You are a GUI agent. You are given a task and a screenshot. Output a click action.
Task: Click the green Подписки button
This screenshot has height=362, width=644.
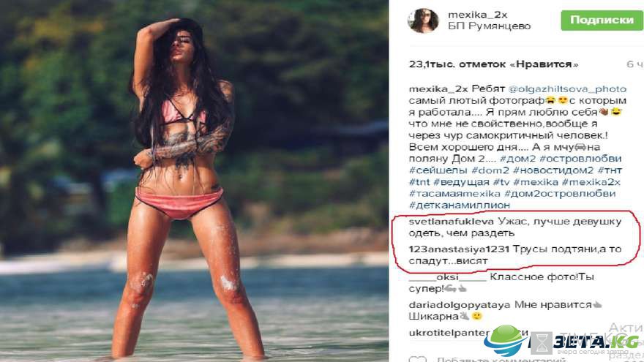pos(602,20)
